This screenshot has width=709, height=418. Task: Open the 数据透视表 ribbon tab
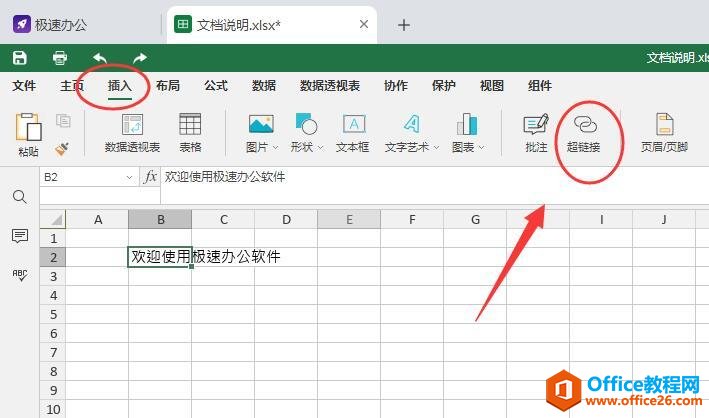330,86
